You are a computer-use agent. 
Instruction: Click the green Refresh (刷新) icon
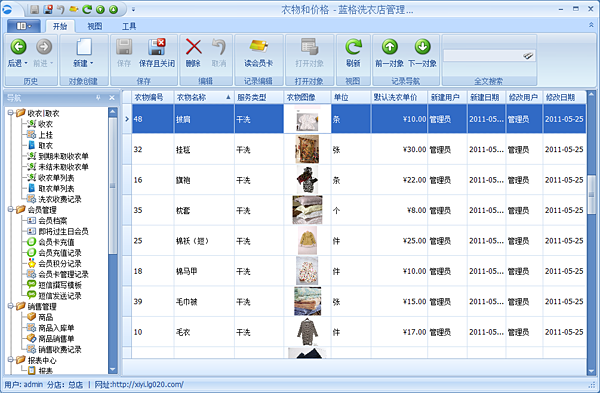pyautogui.click(x=353, y=47)
